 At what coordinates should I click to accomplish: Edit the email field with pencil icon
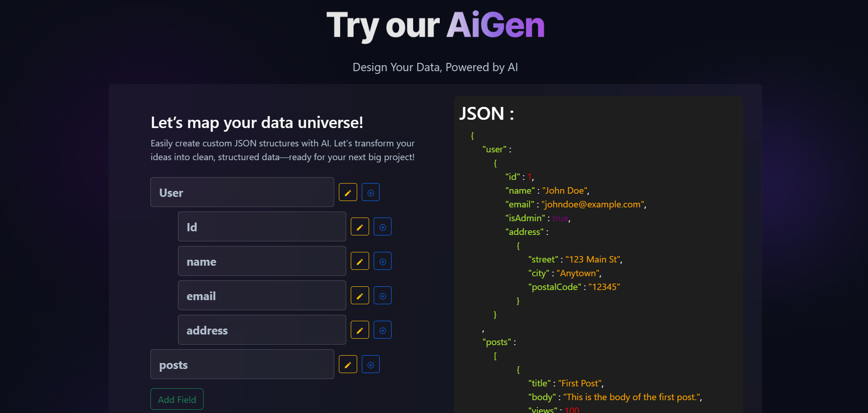359,296
